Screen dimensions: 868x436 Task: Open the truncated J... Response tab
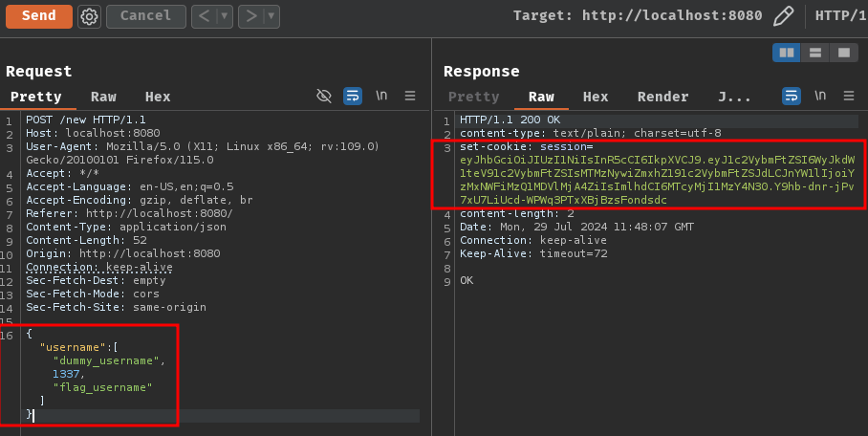point(734,97)
